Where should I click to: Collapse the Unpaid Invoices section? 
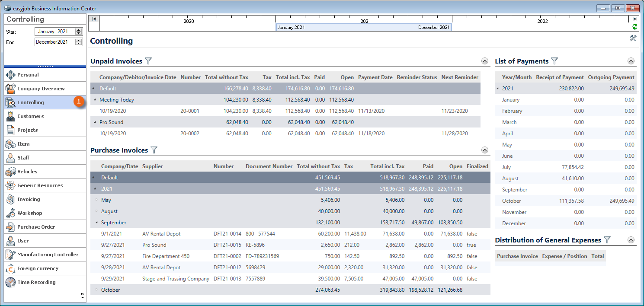pos(485,61)
